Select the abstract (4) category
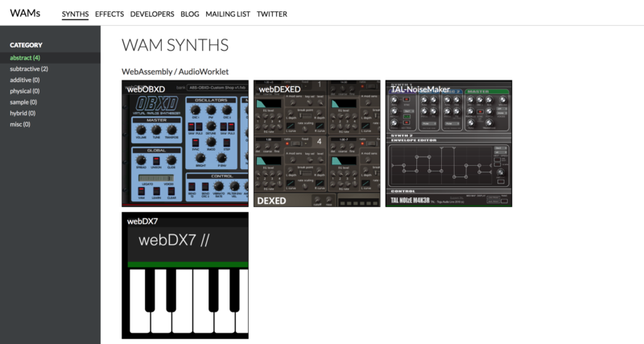The height and width of the screenshot is (344, 644). (x=25, y=58)
